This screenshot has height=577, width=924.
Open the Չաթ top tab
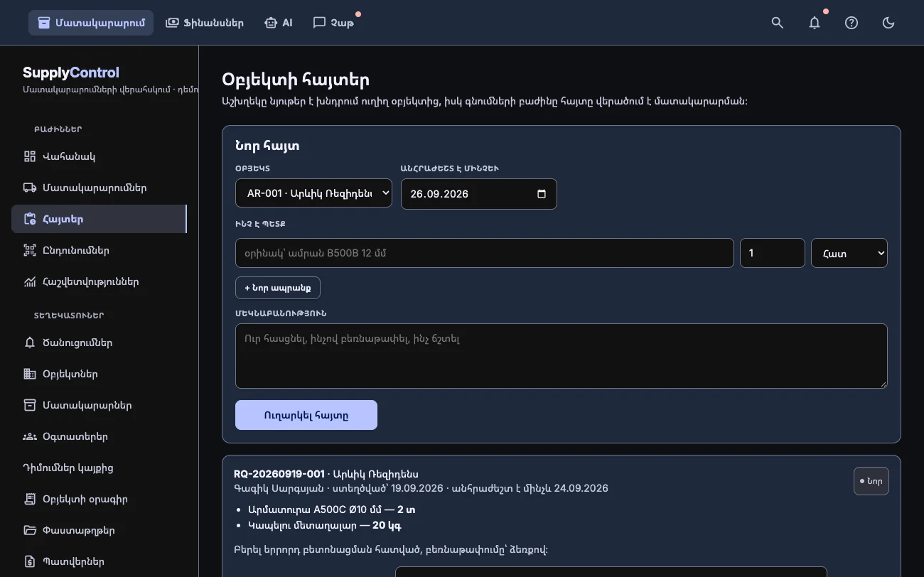click(x=333, y=23)
